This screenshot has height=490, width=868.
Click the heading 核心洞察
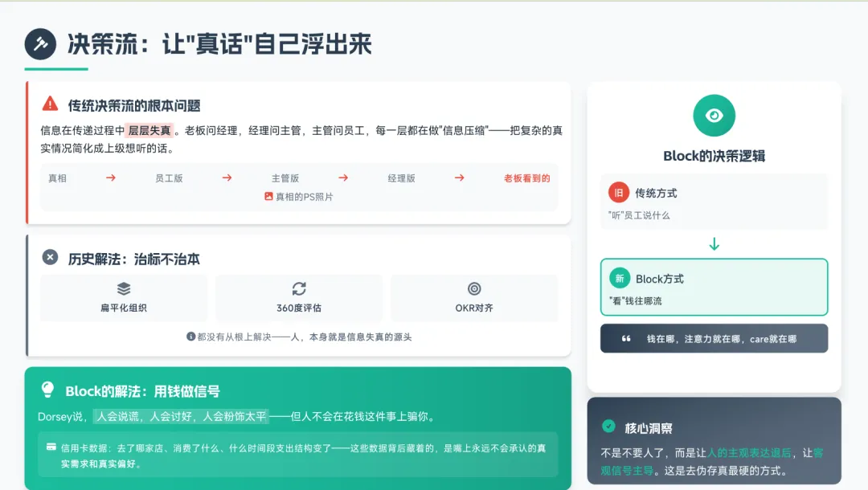tap(649, 428)
